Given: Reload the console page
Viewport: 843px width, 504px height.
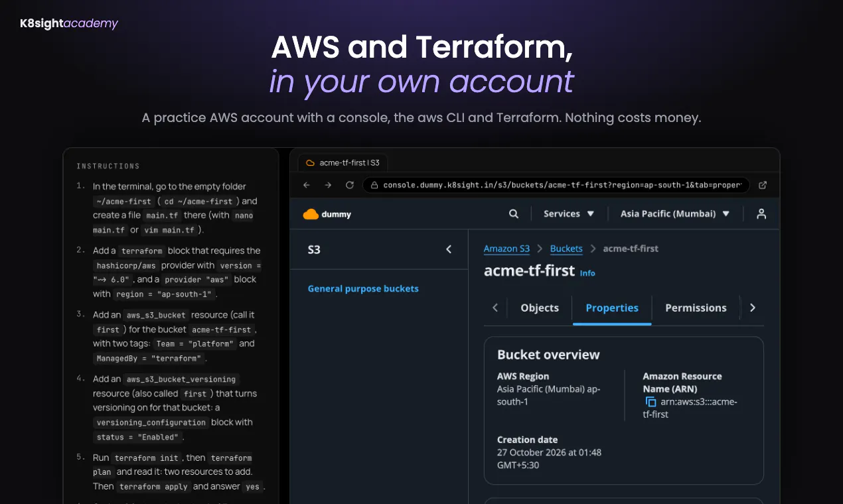Looking at the screenshot, I should (350, 185).
